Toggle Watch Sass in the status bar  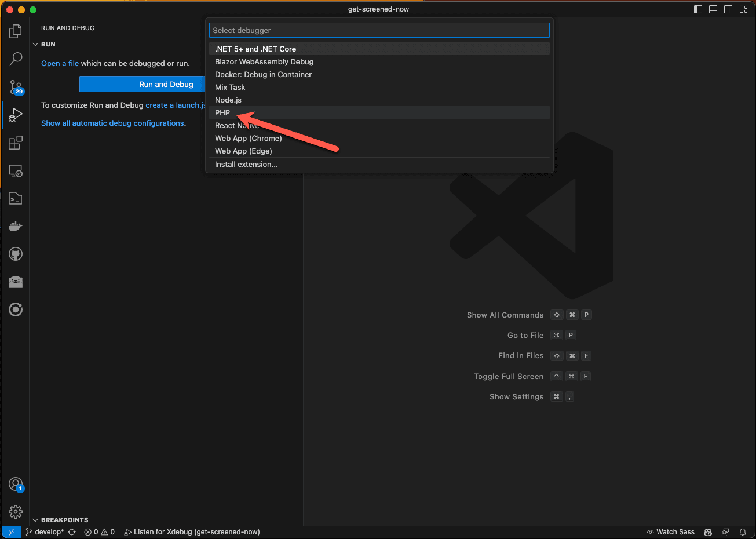(671, 531)
